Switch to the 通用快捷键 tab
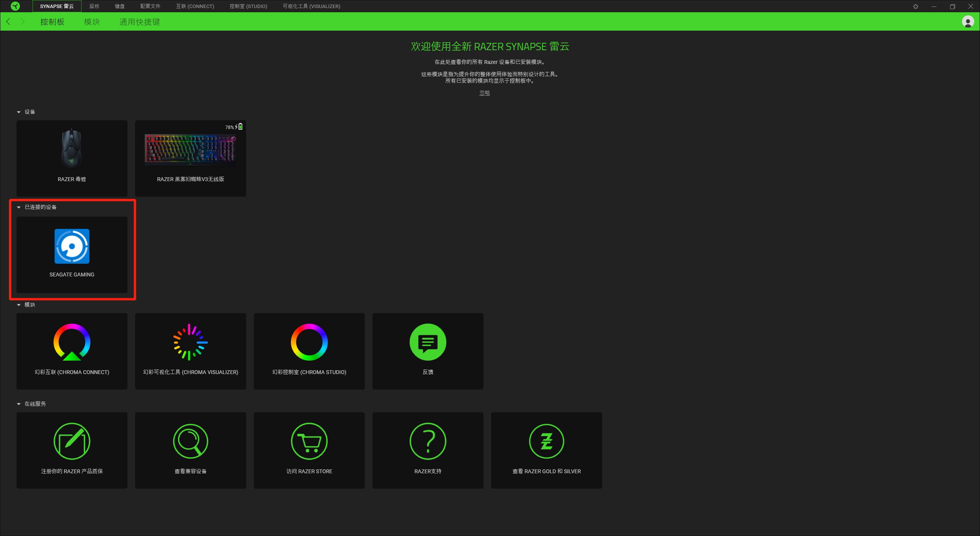 click(139, 22)
